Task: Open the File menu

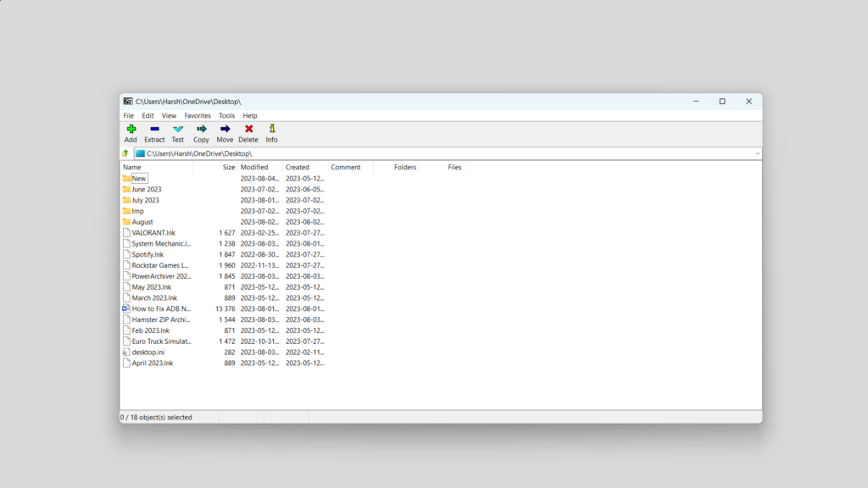Action: click(129, 115)
